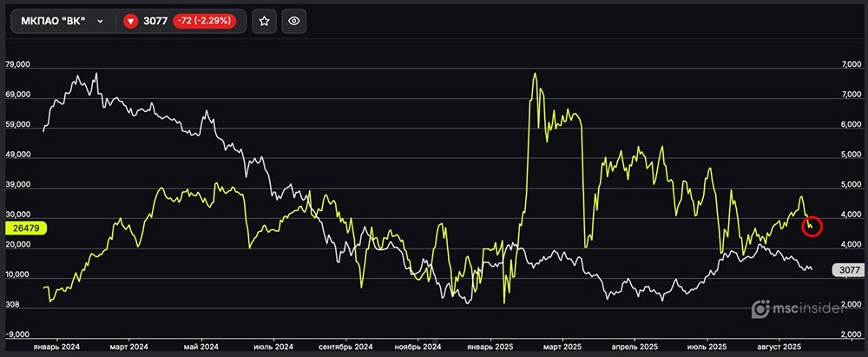Open the МКПАО "ВК" ticker dropdown
Image resolution: width=868 pixels, height=357 pixels.
62,21
